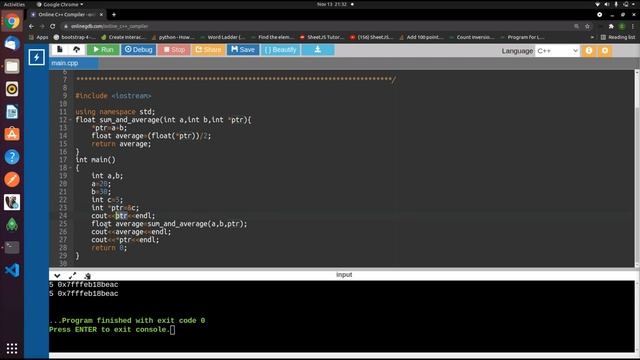
Task: Open the zoom magnifier icon in address bar
Action: pyautogui.click(x=576, y=26)
